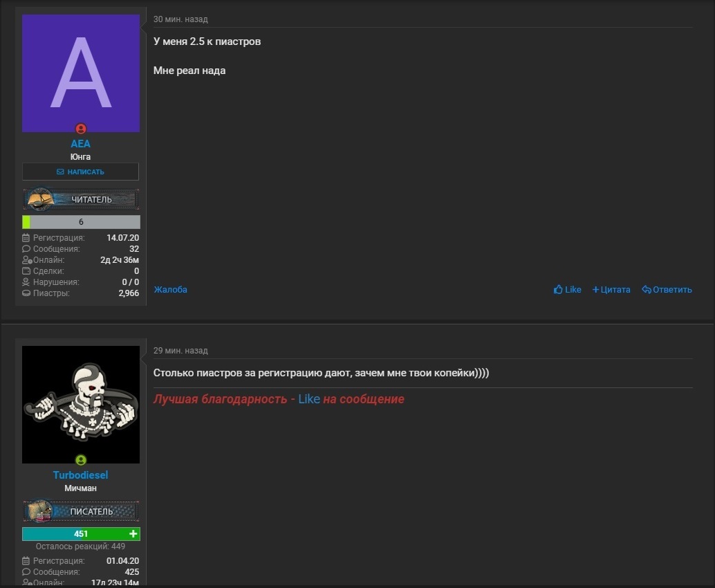Click the 30 мин. назад timestamp
The width and height of the screenshot is (715, 588).
(180, 19)
